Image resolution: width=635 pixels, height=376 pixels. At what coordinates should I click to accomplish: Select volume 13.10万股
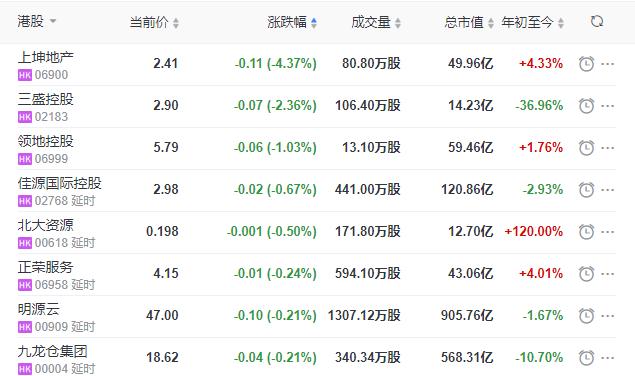tap(371, 147)
